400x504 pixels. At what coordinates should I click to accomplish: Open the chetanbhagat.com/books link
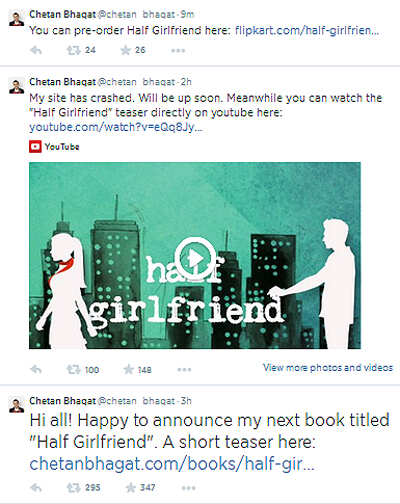click(x=172, y=464)
